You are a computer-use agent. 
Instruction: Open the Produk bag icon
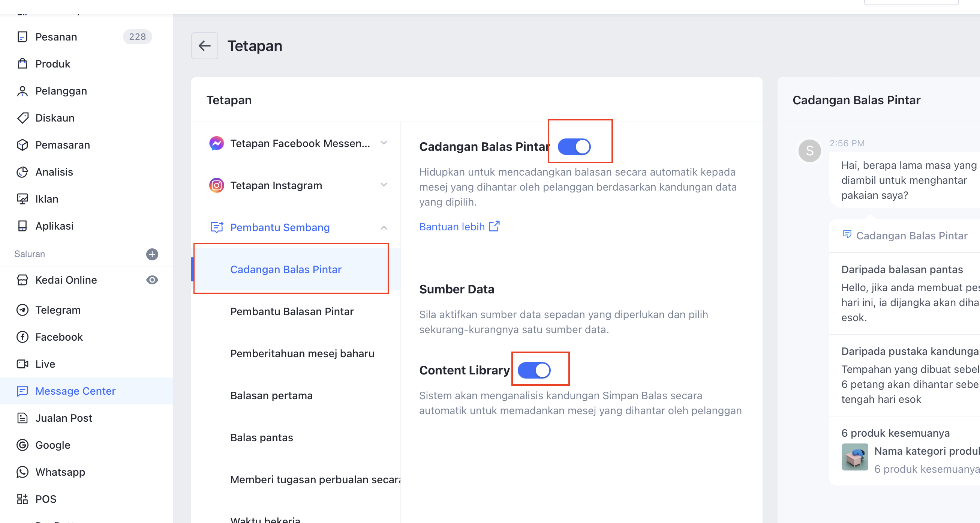[x=22, y=63]
